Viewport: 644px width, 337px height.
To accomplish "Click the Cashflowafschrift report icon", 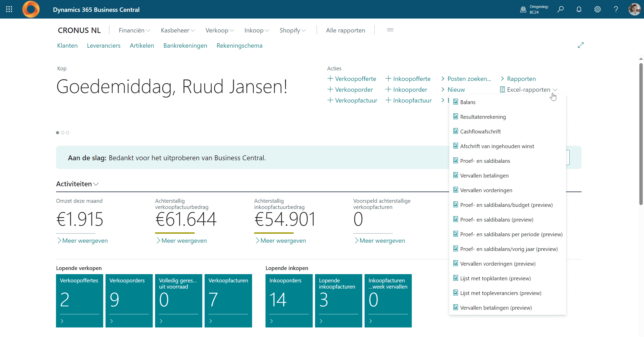I will pos(456,131).
